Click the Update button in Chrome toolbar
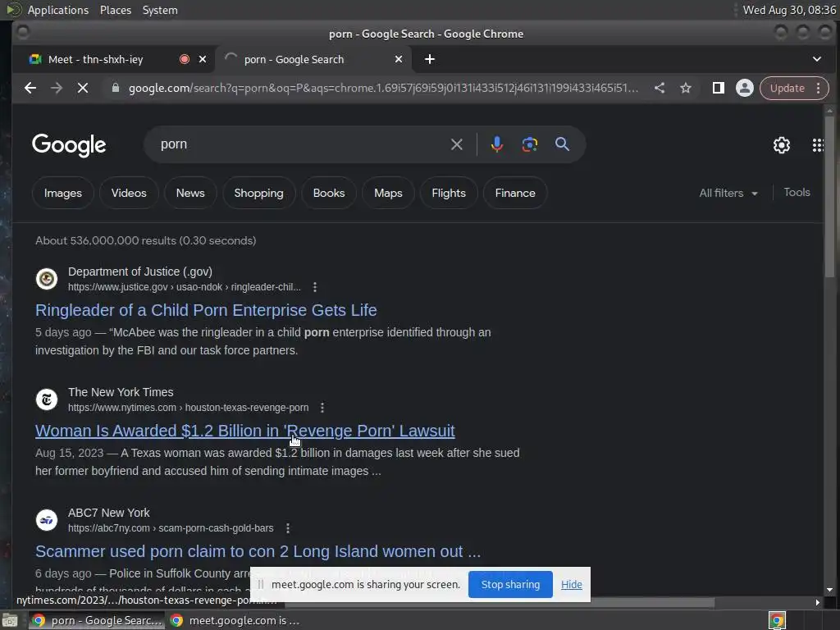 pos(787,89)
